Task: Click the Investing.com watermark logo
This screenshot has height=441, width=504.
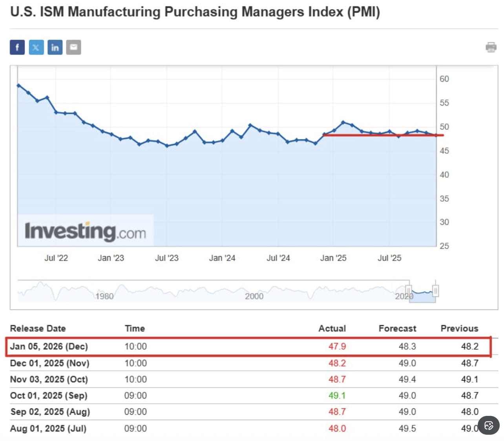Action: point(86,231)
